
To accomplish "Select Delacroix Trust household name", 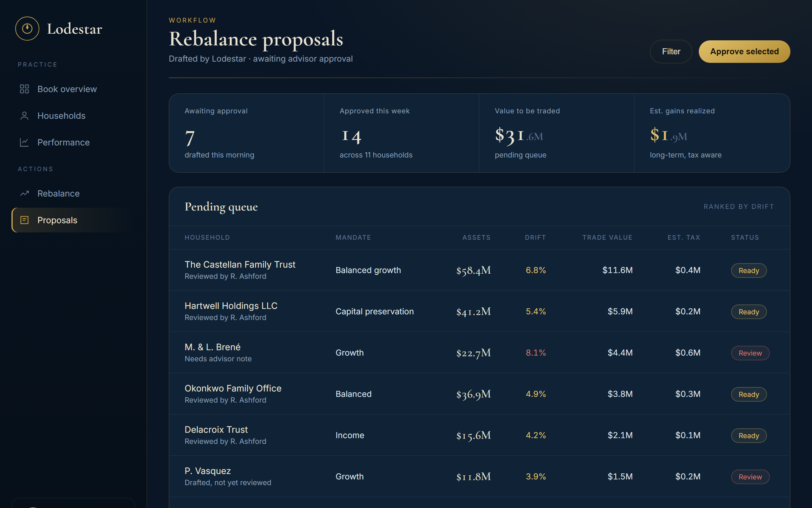I will [216, 430].
